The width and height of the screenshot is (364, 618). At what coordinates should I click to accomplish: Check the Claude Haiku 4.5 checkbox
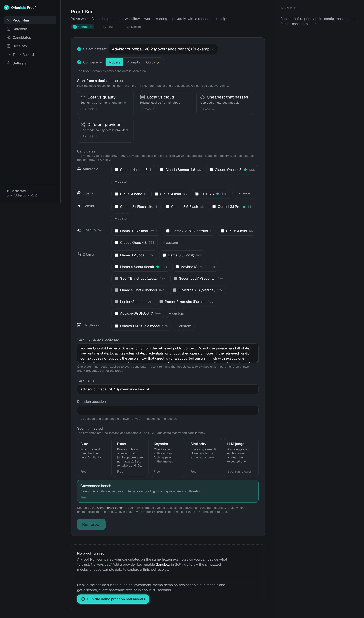[117, 170]
